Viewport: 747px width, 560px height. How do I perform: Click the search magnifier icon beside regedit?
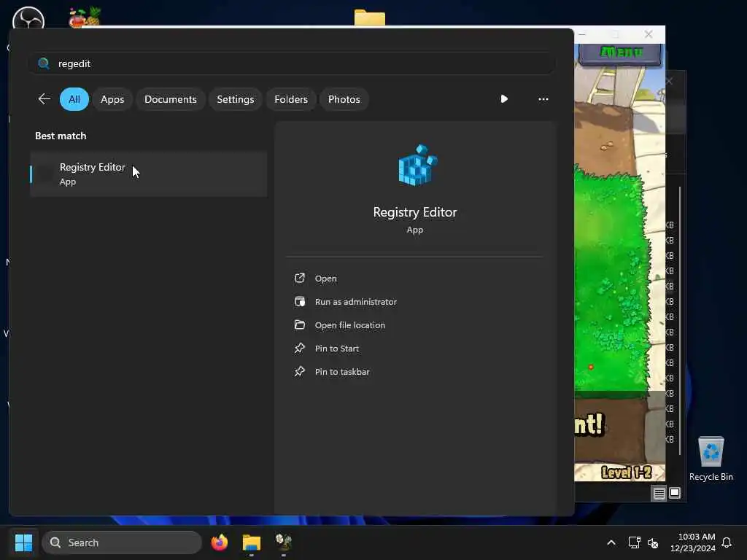tap(44, 63)
